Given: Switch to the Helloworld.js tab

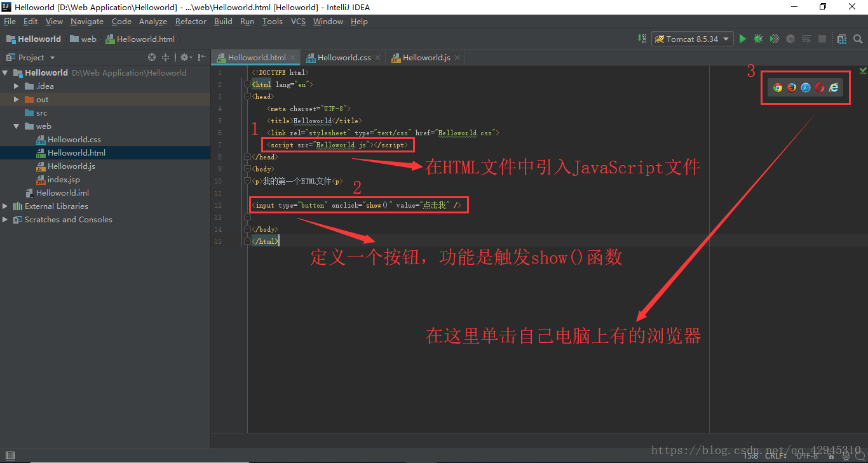Looking at the screenshot, I should pyautogui.click(x=426, y=57).
